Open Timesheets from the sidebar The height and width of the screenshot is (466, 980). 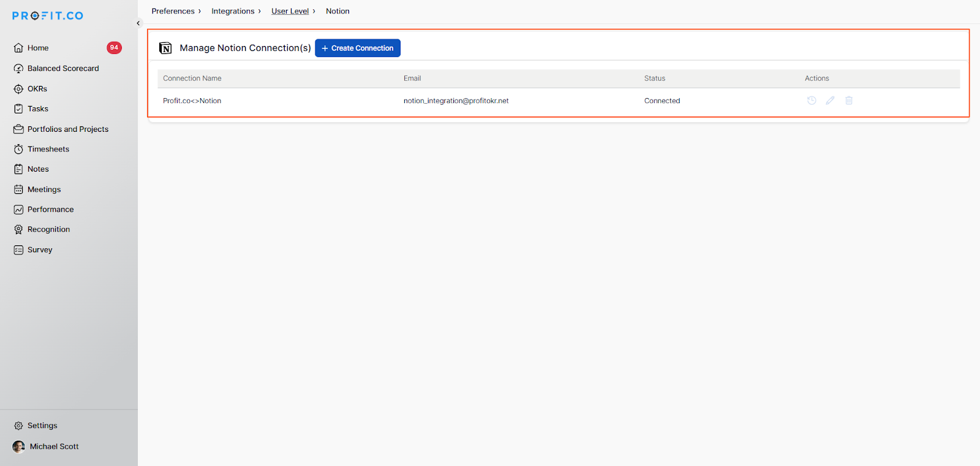click(x=48, y=149)
